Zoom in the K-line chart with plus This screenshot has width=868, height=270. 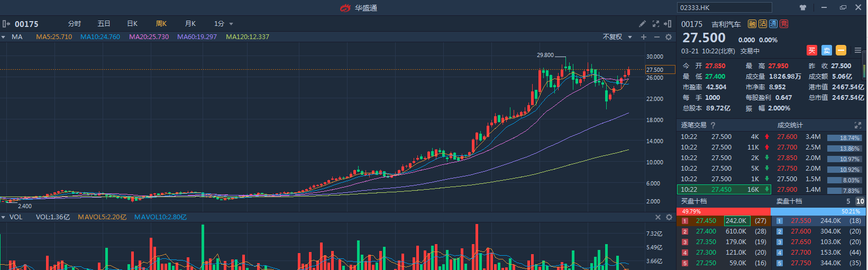point(644,37)
